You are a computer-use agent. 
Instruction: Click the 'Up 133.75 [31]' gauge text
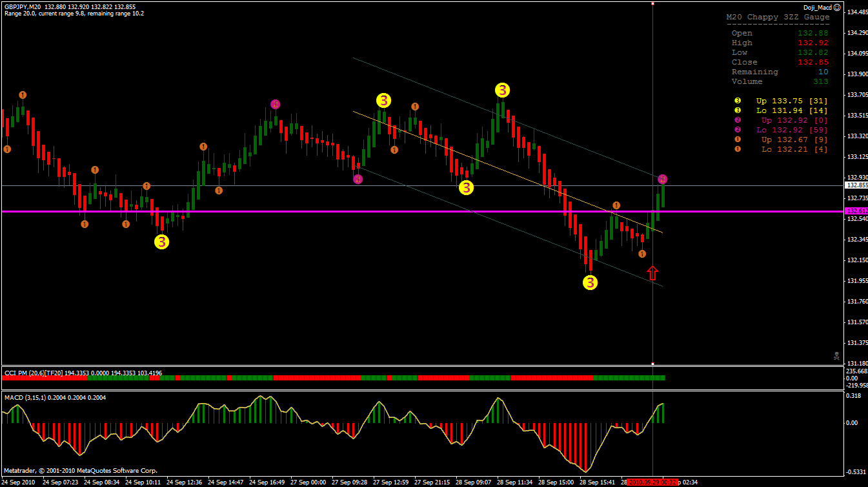pyautogui.click(x=792, y=101)
